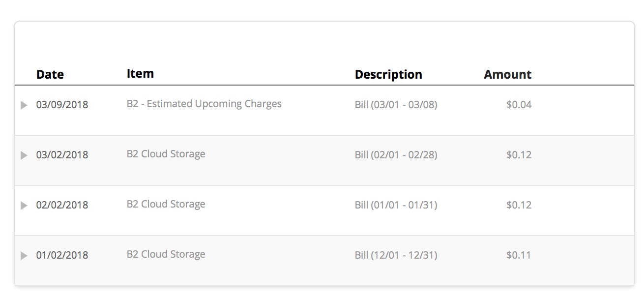
Task: Expand the 03/09/2018 billing row triangle
Action: point(24,105)
